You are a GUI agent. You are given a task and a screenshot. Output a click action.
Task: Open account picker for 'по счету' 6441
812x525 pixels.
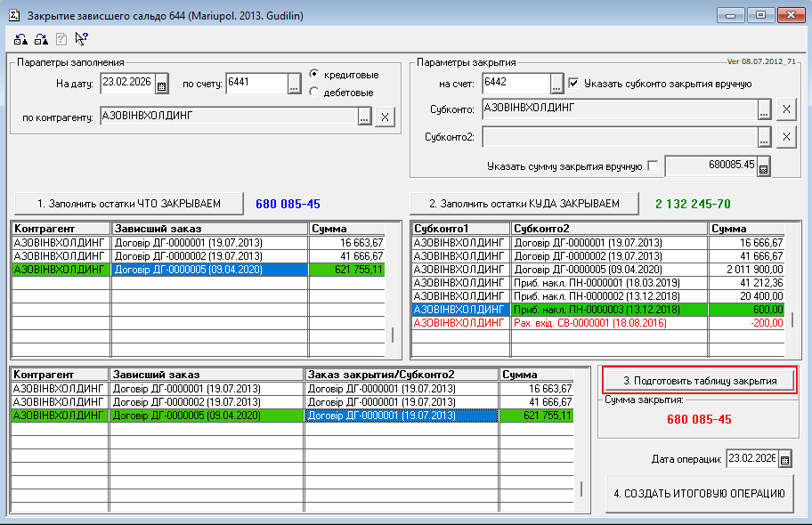coord(295,85)
